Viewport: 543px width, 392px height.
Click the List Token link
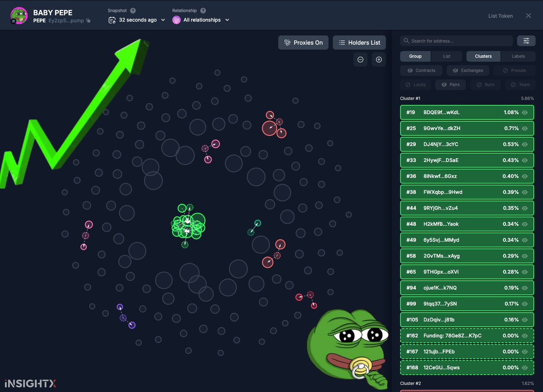[x=500, y=16]
